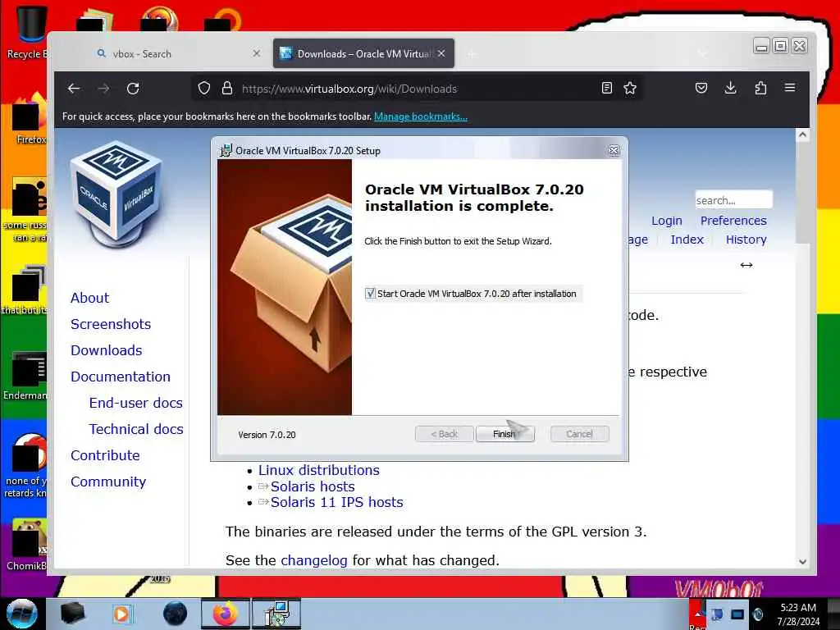Close the VirtualBox Setup dialog with X
Image resolution: width=840 pixels, height=630 pixels.
(x=614, y=151)
